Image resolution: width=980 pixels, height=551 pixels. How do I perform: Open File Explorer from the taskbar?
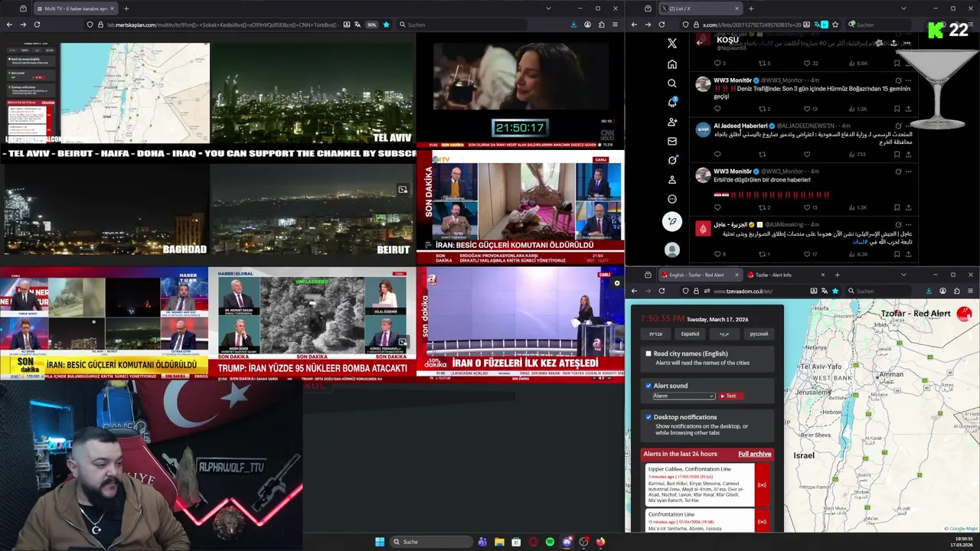[x=499, y=542]
